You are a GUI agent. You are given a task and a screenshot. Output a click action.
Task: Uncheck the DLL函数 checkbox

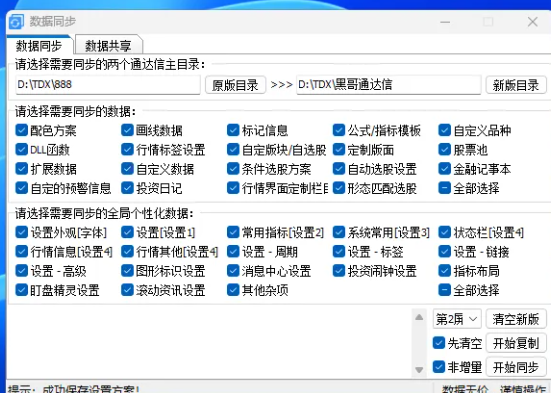tap(22, 149)
